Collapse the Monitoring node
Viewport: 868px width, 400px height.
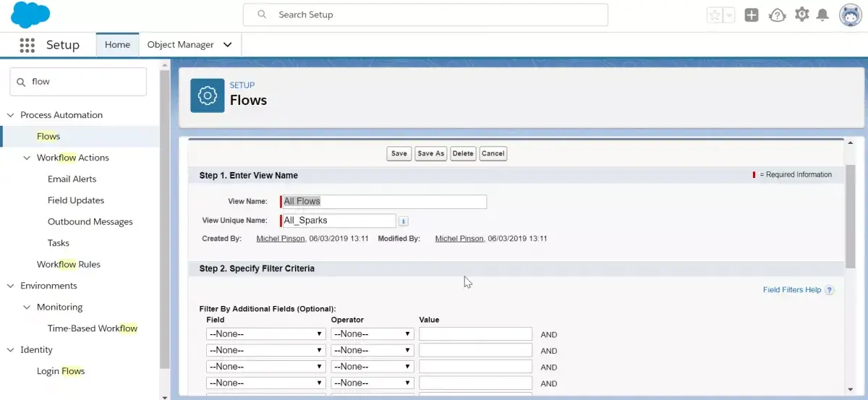(27, 307)
